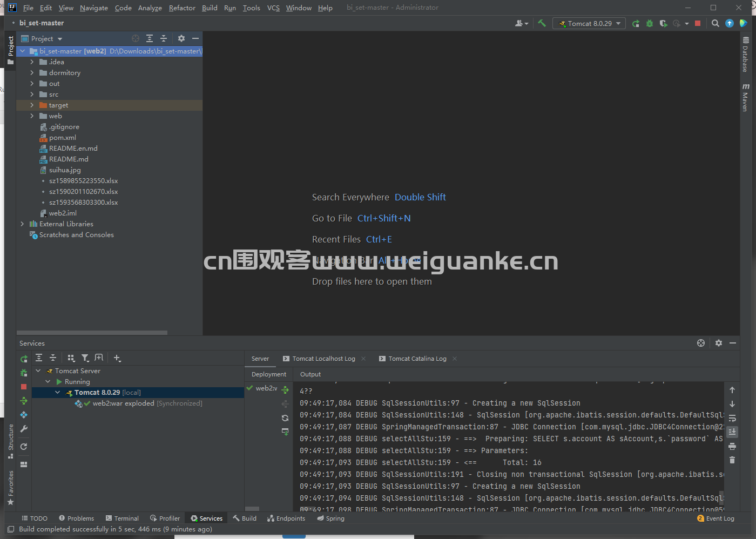Hide the Project tool window

click(x=195, y=38)
